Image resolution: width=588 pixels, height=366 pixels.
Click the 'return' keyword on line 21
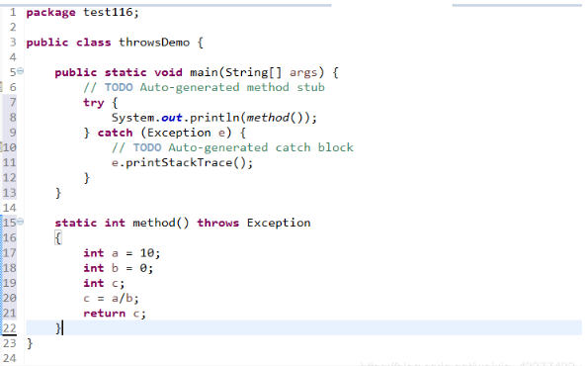click(104, 313)
